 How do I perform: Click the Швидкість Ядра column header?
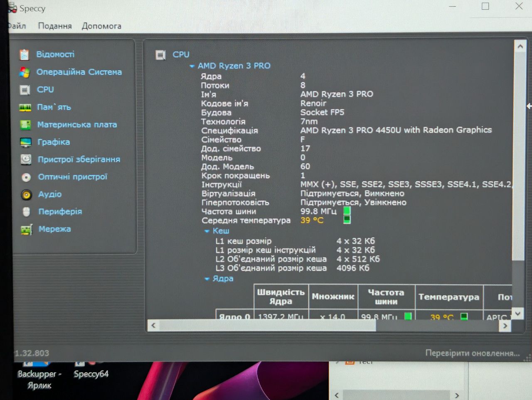click(281, 297)
